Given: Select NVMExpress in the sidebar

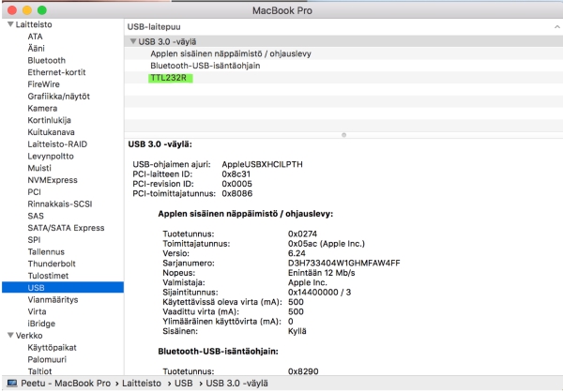Looking at the screenshot, I should 53,180.
